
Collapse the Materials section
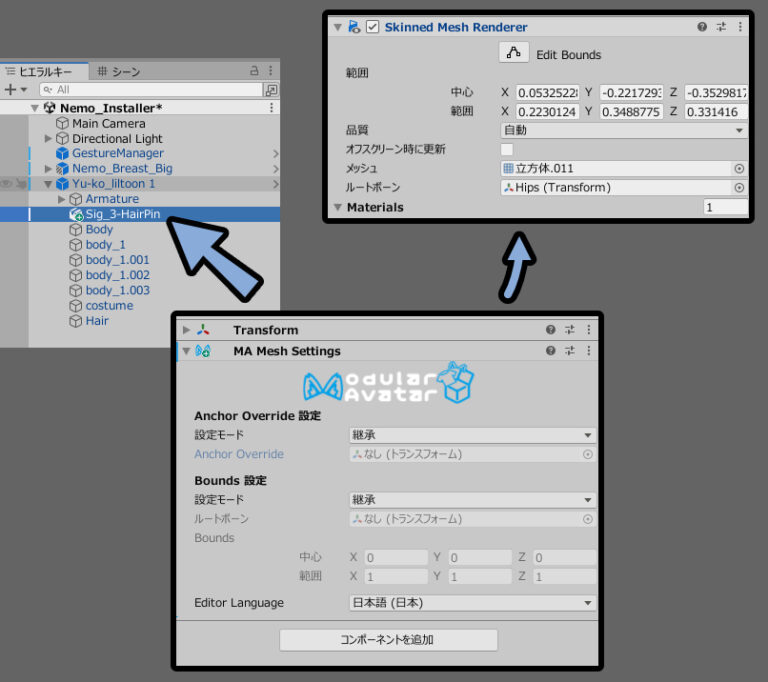(338, 207)
